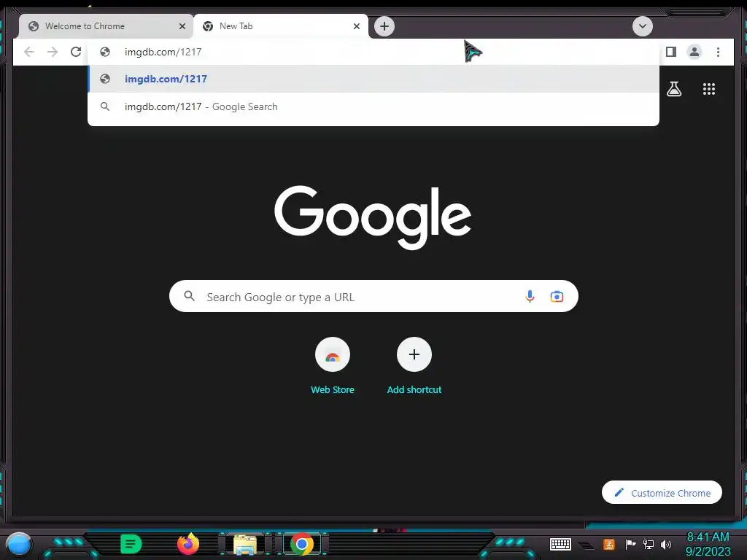Close the New Tab tab
This screenshot has height=560, width=747.
tap(356, 26)
